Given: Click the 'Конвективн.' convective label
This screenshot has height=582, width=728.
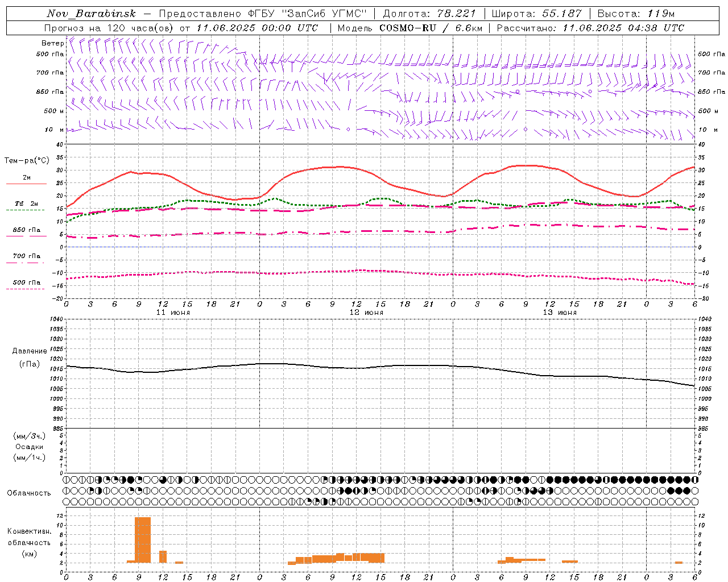Looking at the screenshot, I should (x=29, y=531).
